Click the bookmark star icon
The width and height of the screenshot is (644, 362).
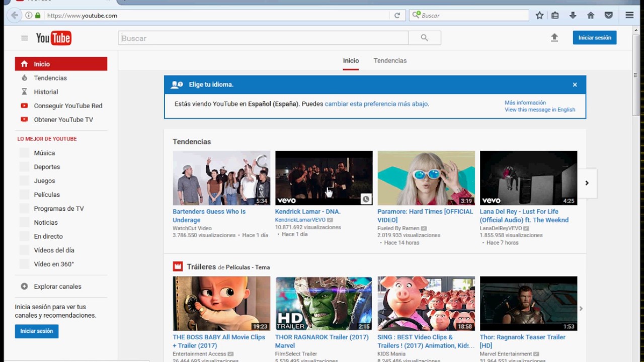tap(539, 16)
